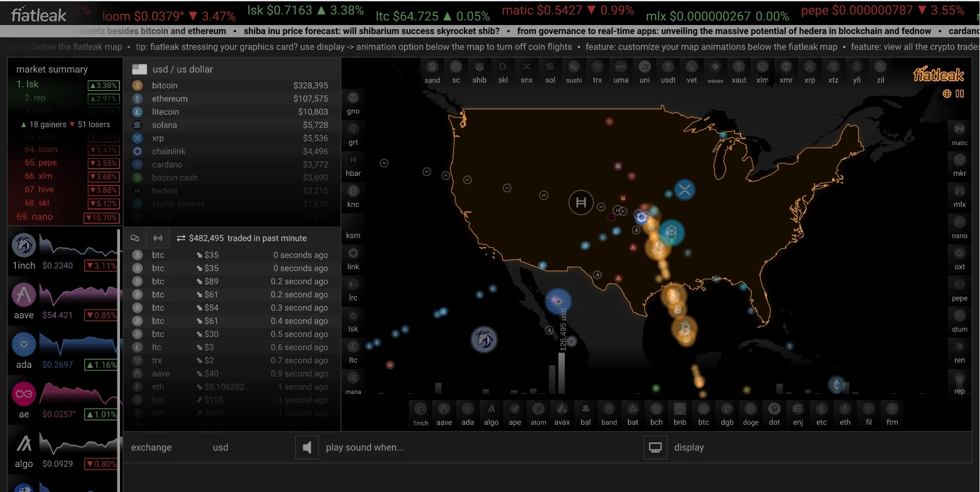Select the xmr coin icon
The image size is (980, 492).
[786, 71]
